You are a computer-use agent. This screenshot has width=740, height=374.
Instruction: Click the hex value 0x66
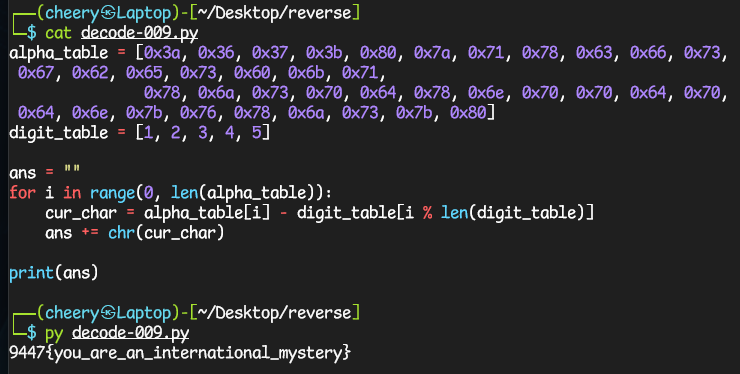(x=648, y=52)
